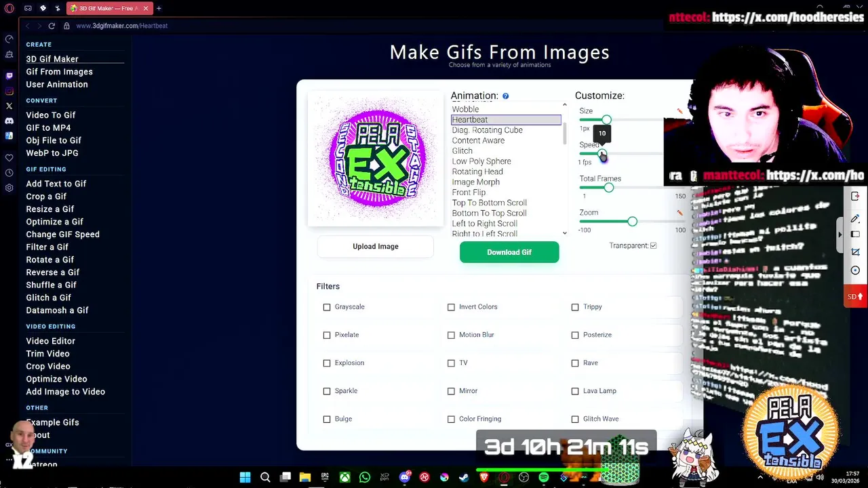Click the Total Frames slider handle
This screenshot has width=868, height=488.
(608, 188)
